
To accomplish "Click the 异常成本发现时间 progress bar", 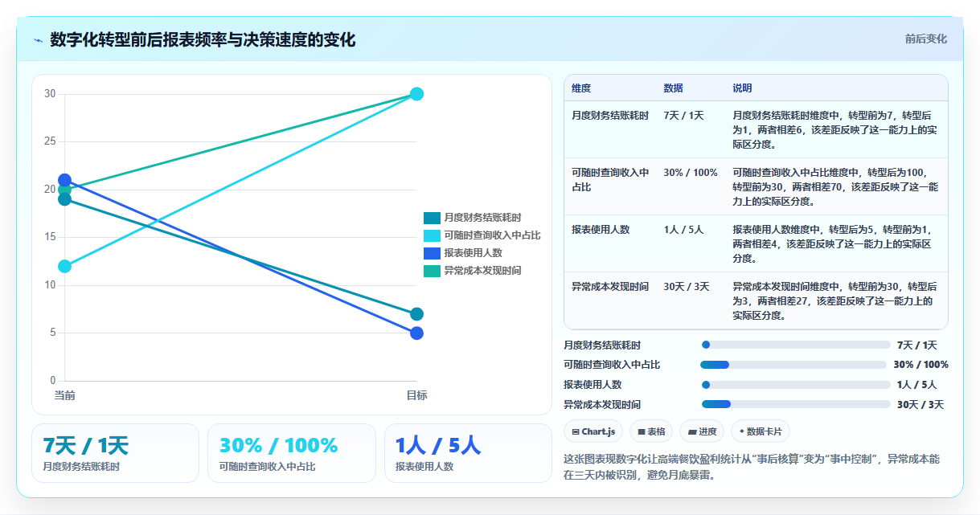I will 796,404.
